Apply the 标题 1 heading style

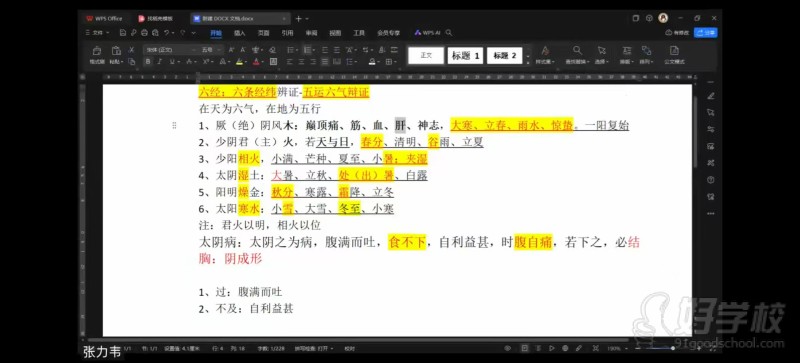465,56
